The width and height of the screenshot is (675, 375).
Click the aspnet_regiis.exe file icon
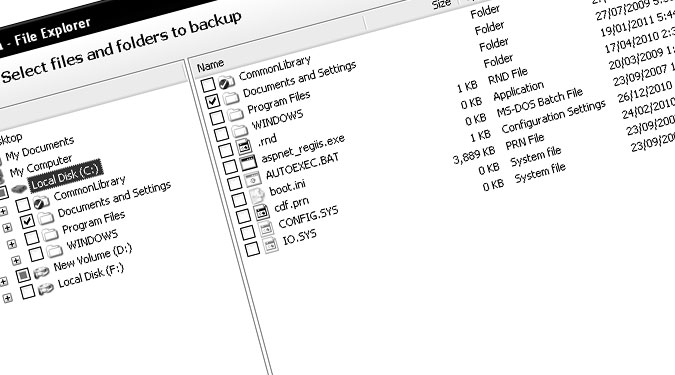(x=248, y=164)
